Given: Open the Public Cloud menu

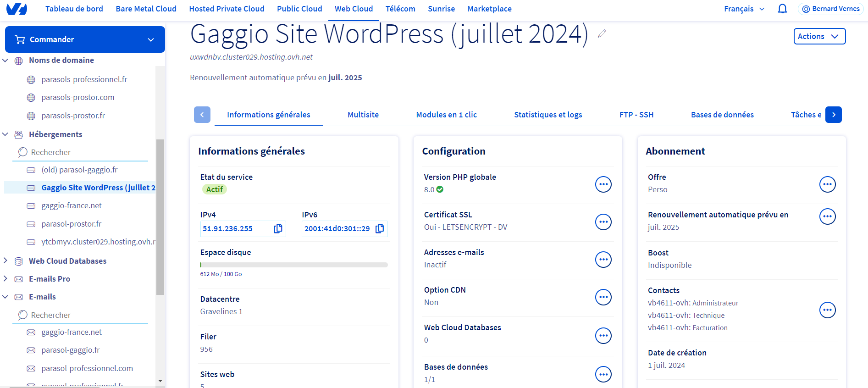Looking at the screenshot, I should point(299,9).
